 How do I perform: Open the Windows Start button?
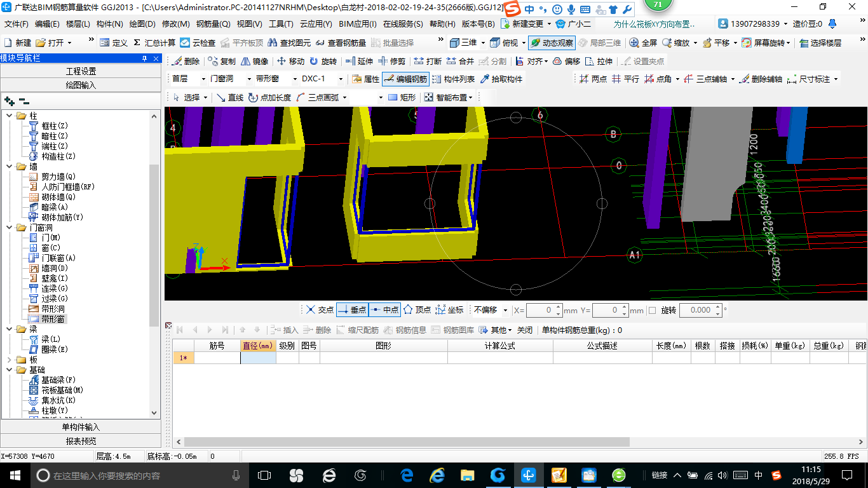[15, 475]
